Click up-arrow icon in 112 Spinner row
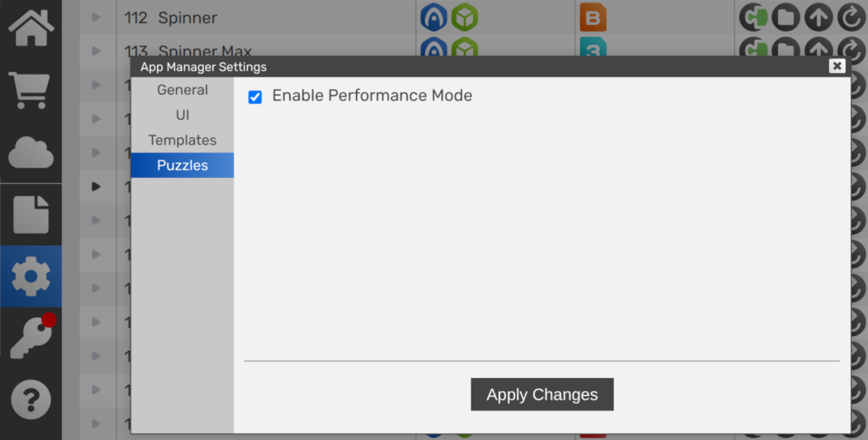Screen dimensions: 868x440 pos(818,18)
